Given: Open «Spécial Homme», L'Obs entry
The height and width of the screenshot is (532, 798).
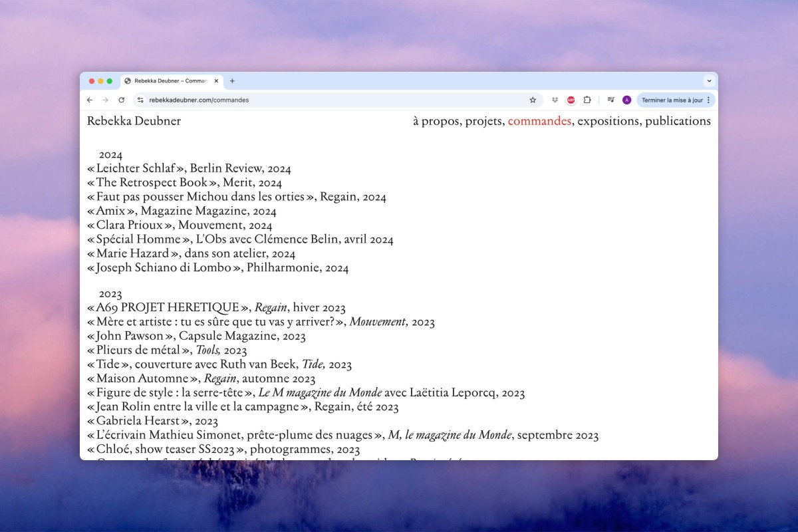Looking at the screenshot, I should pyautogui.click(x=240, y=239).
